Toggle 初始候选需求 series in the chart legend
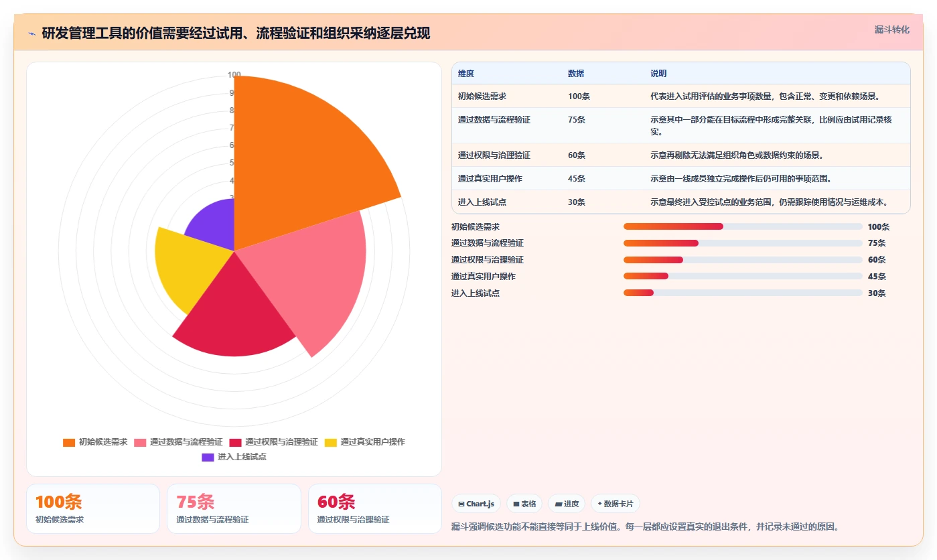Screen dimensions: 937x560 [95, 442]
